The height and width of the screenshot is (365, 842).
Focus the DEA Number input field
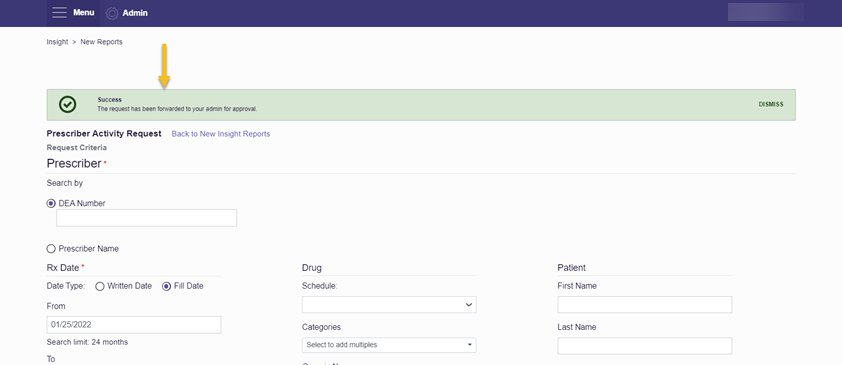click(147, 218)
